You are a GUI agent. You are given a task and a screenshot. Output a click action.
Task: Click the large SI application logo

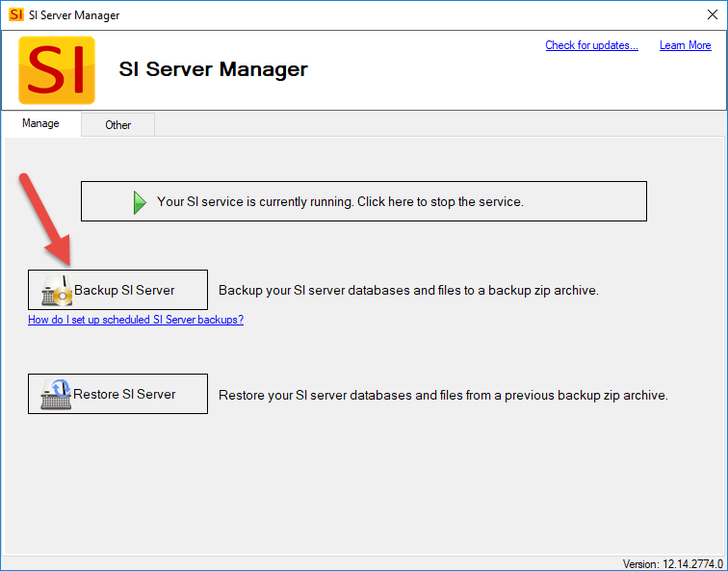(57, 70)
